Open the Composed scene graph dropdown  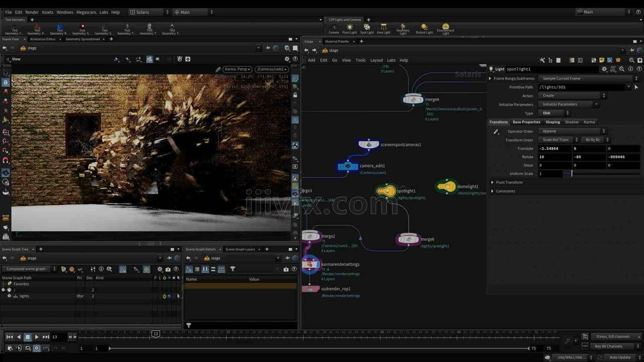tap(29, 269)
